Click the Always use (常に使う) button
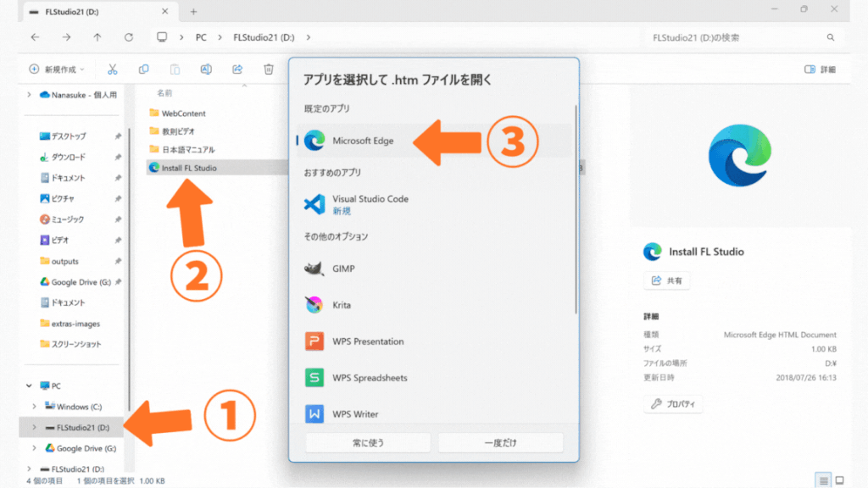This screenshot has height=488, width=868. (368, 442)
